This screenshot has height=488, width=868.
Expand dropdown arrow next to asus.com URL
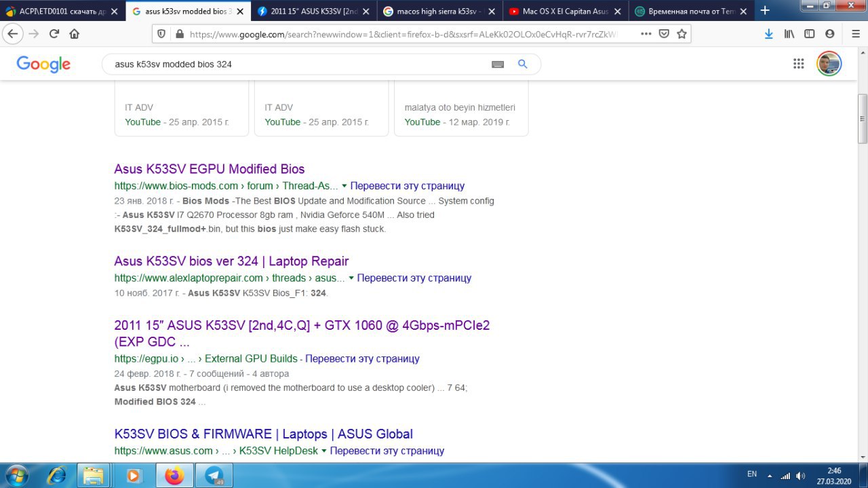(324, 451)
